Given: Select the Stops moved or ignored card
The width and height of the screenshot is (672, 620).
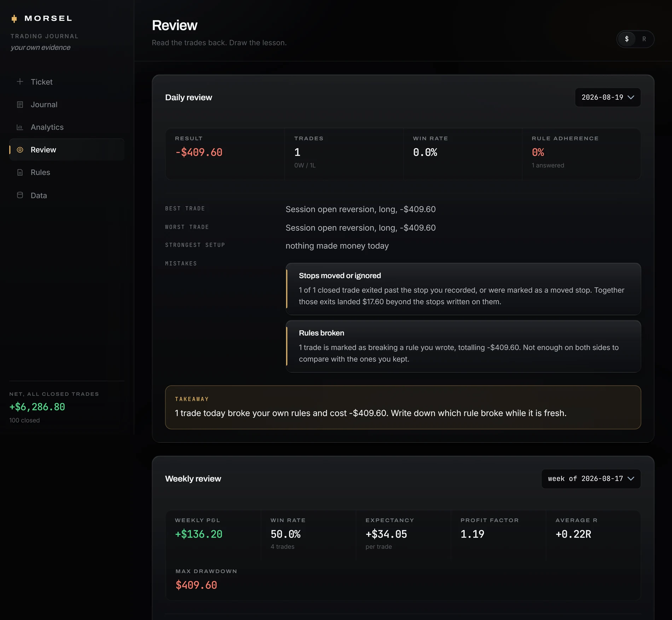Looking at the screenshot, I should coord(463,289).
